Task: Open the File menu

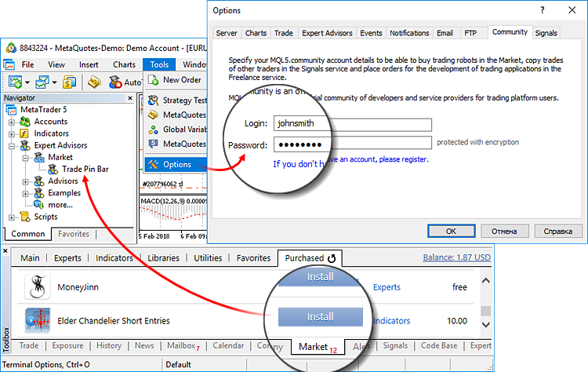Action: pos(27,64)
